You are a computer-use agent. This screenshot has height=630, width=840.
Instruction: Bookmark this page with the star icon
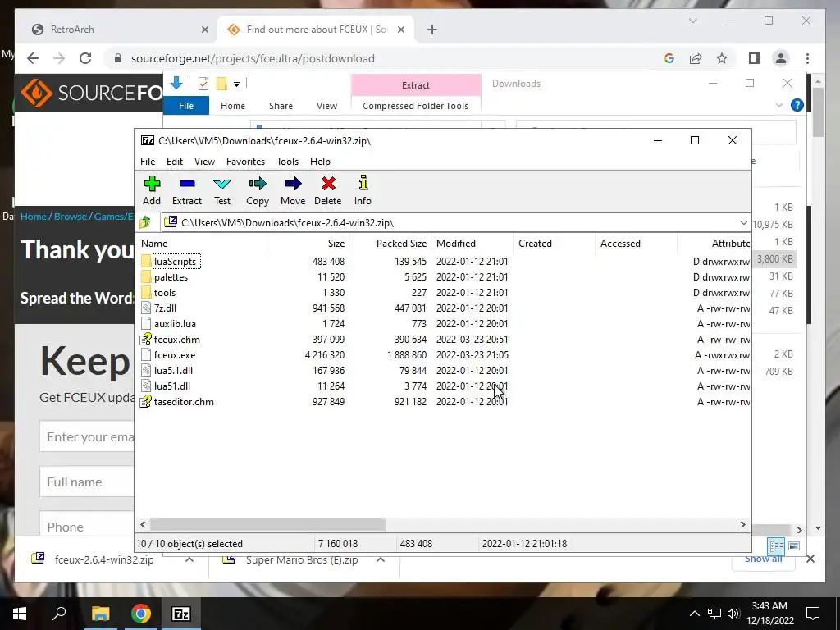tap(722, 58)
